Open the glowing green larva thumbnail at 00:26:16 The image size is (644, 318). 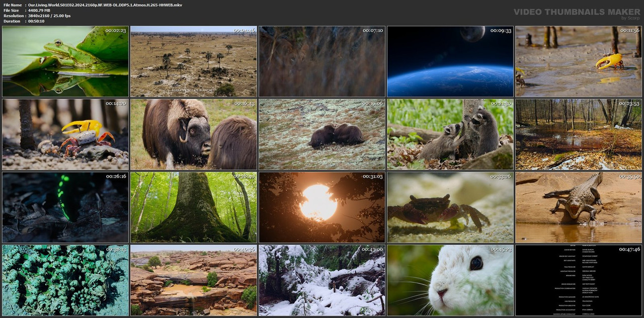tap(65, 207)
